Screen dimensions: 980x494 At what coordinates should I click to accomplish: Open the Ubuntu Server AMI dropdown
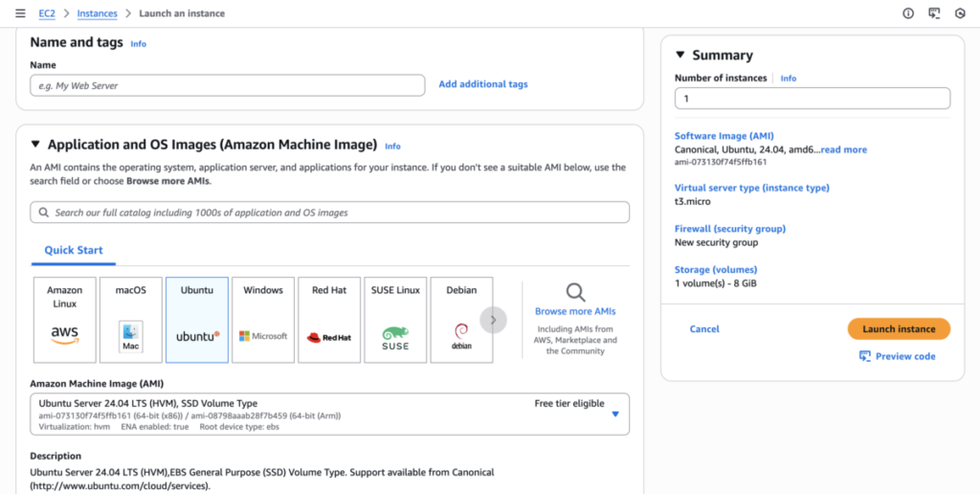coord(615,414)
